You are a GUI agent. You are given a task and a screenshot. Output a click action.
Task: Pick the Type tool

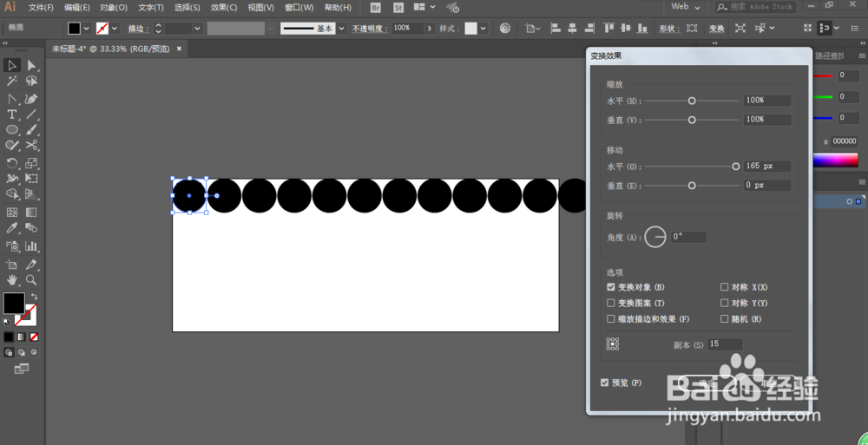click(x=12, y=115)
